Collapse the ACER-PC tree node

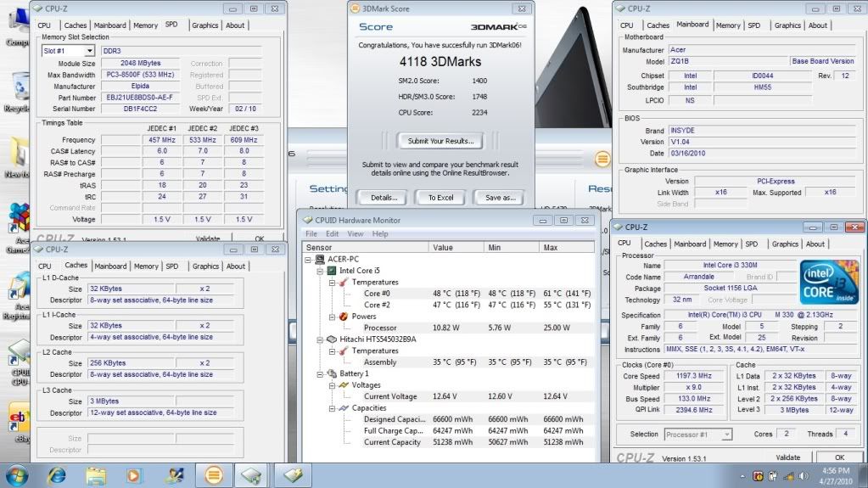click(308, 259)
